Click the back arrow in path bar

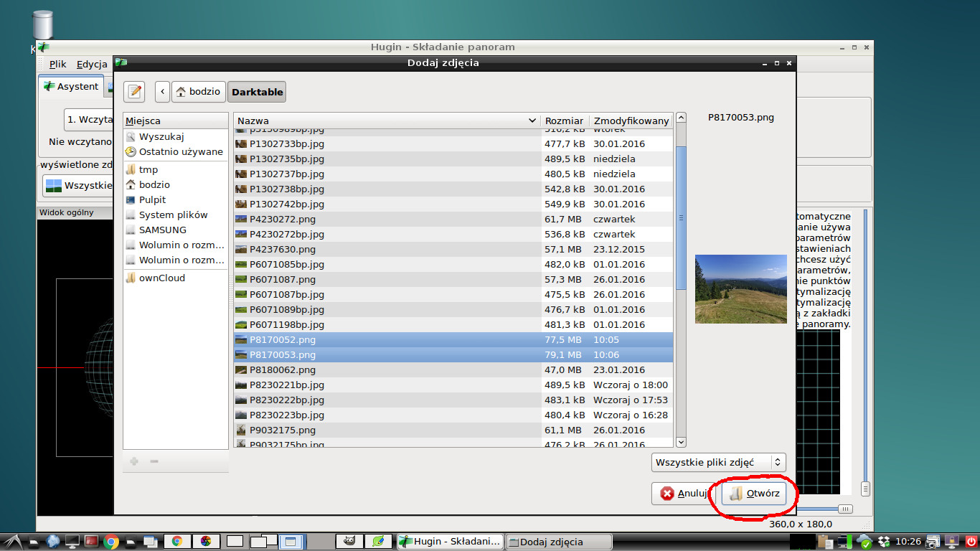tap(162, 92)
